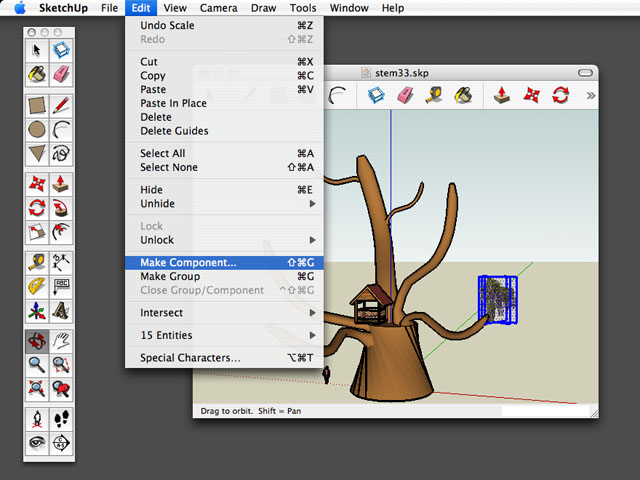This screenshot has height=480, width=640.
Task: Select the Walk footprints tool
Action: [61, 419]
